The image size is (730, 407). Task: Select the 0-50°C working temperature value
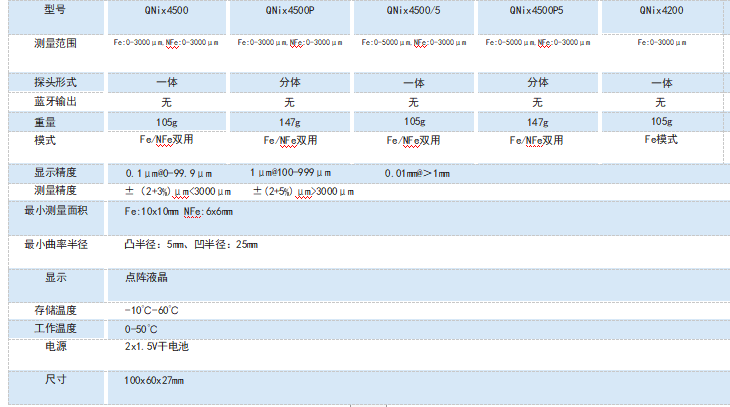pyautogui.click(x=141, y=329)
